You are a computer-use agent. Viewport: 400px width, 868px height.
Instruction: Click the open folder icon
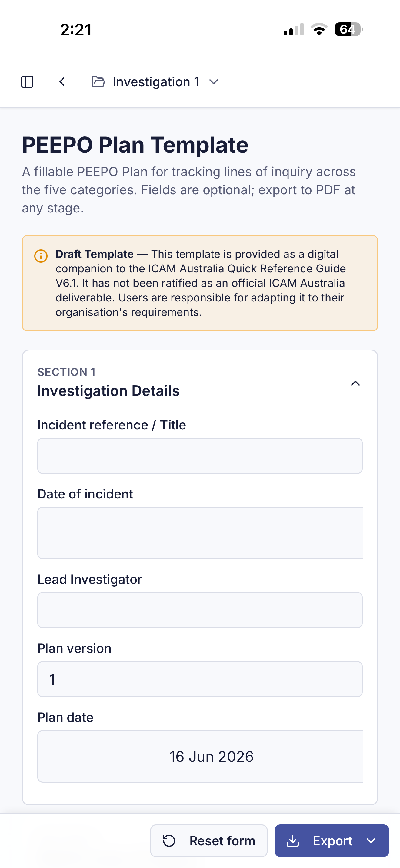tap(98, 81)
